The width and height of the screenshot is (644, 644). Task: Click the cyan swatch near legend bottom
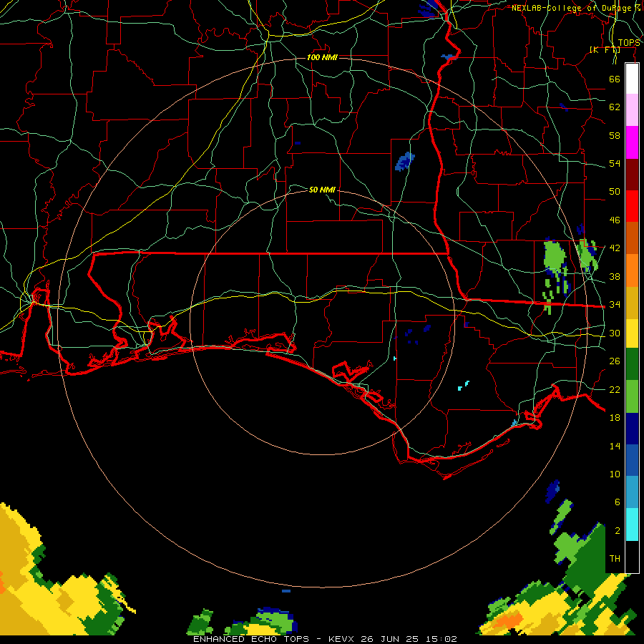pyautogui.click(x=632, y=525)
